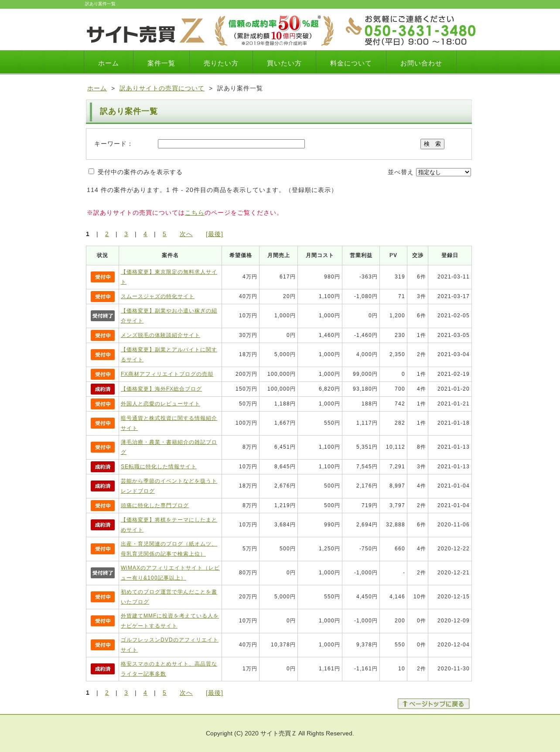Image resolution: width=560 pixels, height=752 pixels.
Task: Click 受付中 badge on 頭痛に特化 row
Action: click(102, 506)
